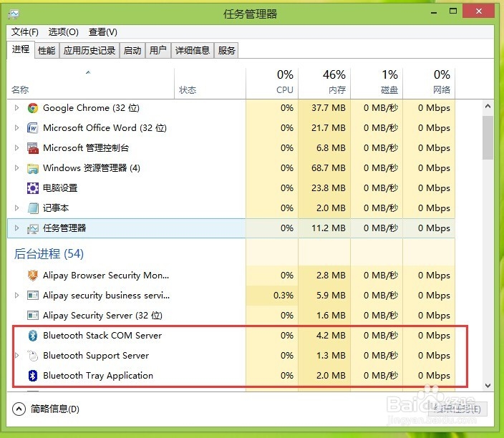Switch to the 应用历史记录 tab

coord(89,50)
